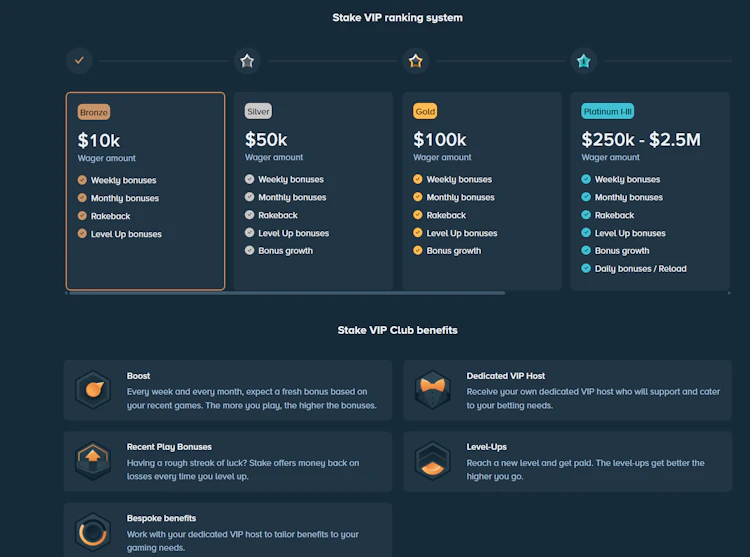Click Platinum Level Up bonuses text

click(630, 233)
